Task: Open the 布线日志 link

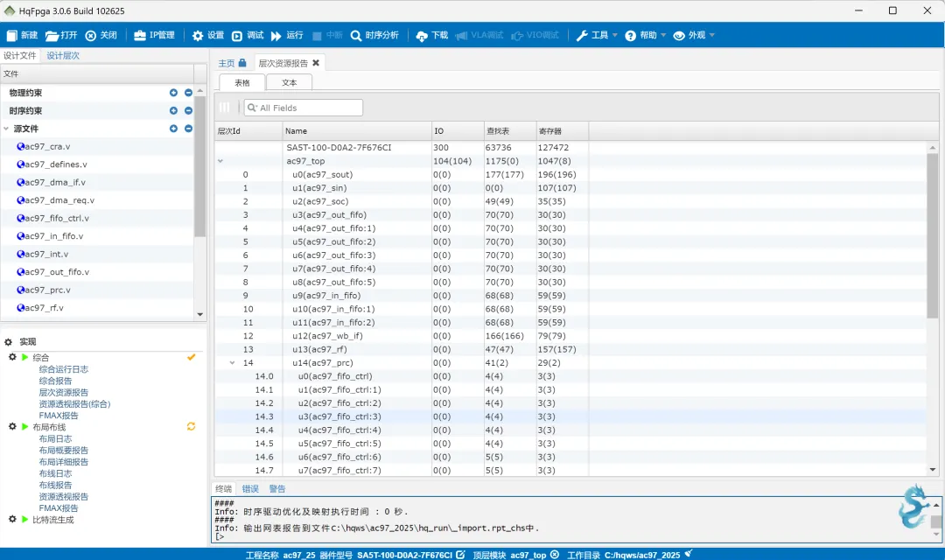Action: 55,473
